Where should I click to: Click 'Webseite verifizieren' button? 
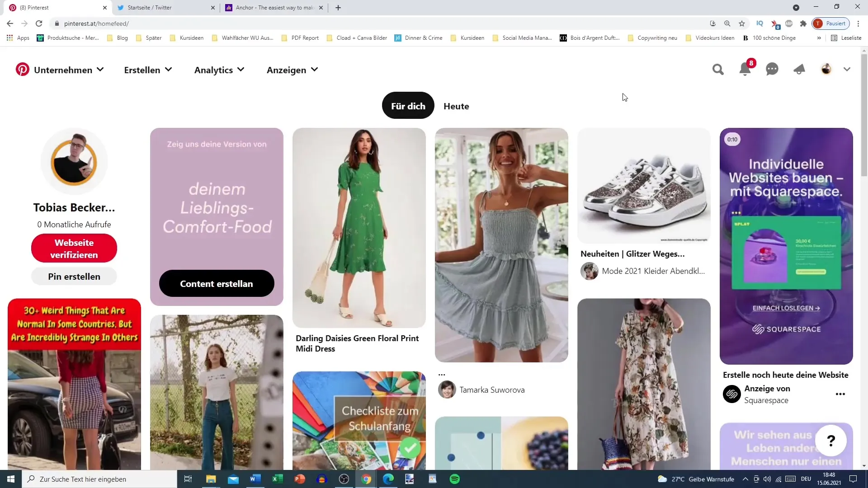coord(73,249)
